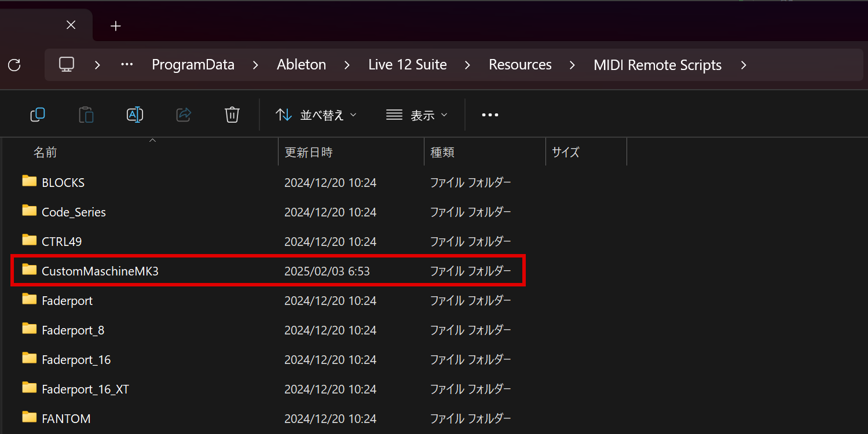The height and width of the screenshot is (434, 868).
Task: Open the See more three-dot toolbar menu
Action: [490, 115]
